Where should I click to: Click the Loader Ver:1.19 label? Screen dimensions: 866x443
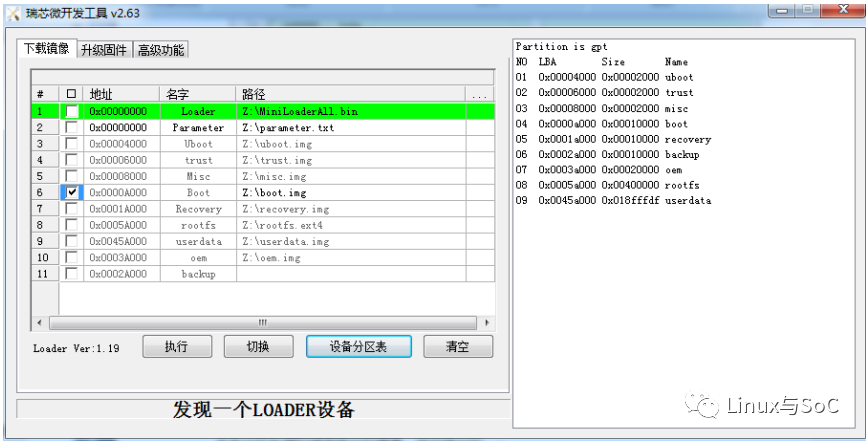pos(76,348)
